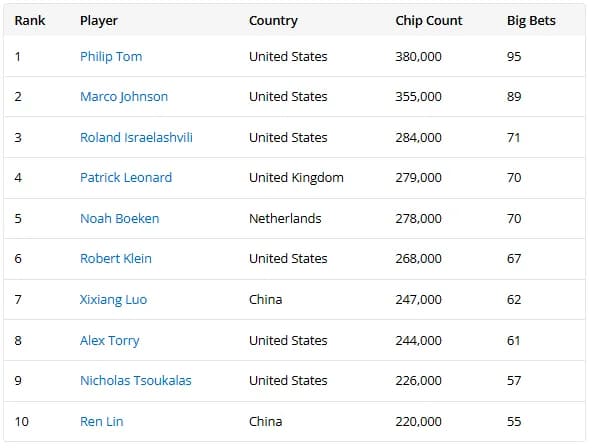Open Patrick Leonard player page
Screen dimensions: 594x448
(126, 177)
